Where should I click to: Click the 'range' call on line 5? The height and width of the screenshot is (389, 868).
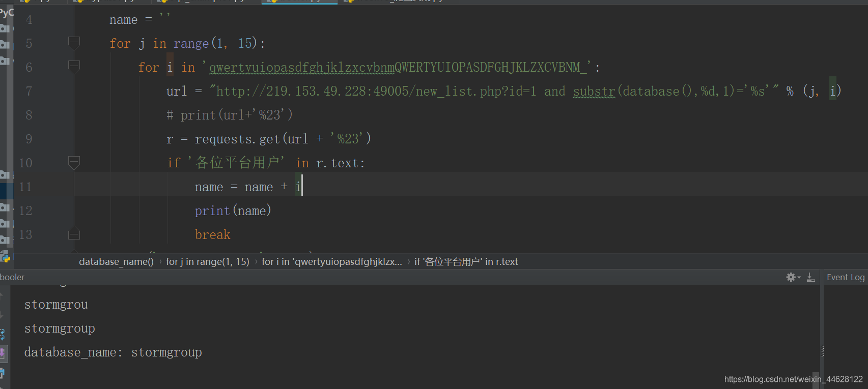point(191,44)
